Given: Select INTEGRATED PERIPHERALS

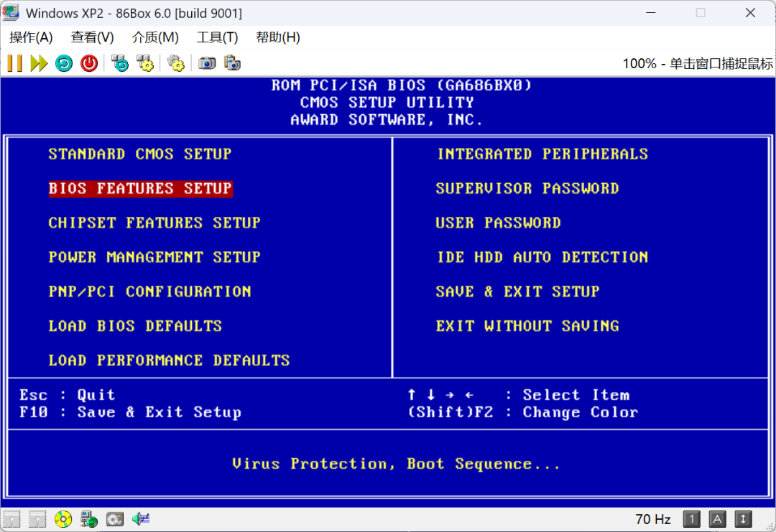Looking at the screenshot, I should click(x=542, y=154).
